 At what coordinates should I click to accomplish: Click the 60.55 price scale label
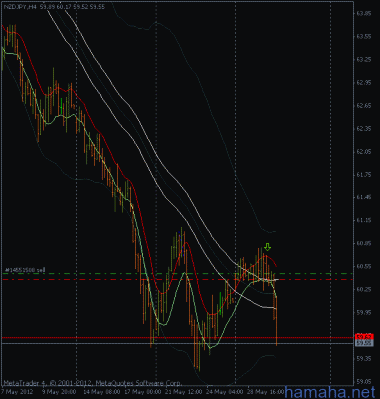364,267
